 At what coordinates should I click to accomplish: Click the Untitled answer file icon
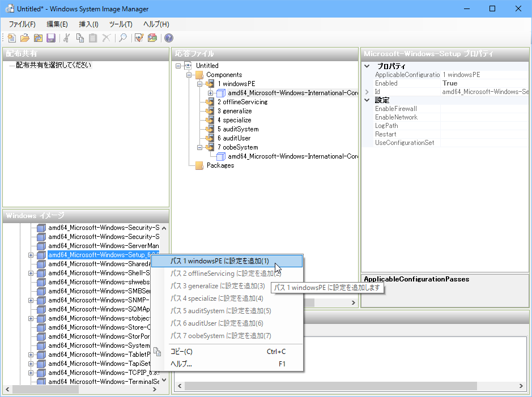point(188,66)
